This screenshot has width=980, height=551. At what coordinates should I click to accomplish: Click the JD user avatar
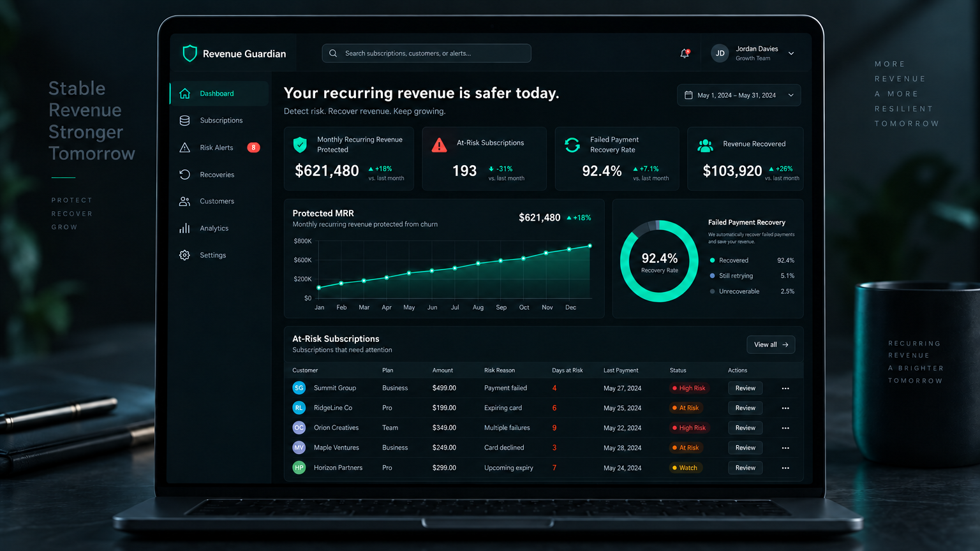click(720, 54)
